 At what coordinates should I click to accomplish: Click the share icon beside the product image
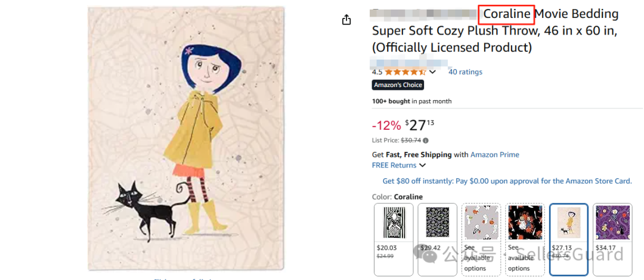tap(346, 20)
